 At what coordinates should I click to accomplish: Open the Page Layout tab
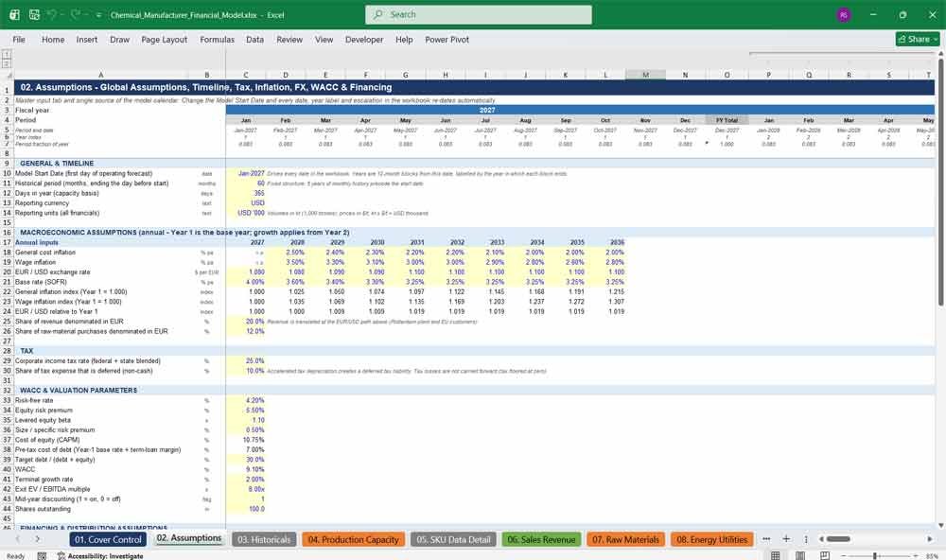coord(164,39)
